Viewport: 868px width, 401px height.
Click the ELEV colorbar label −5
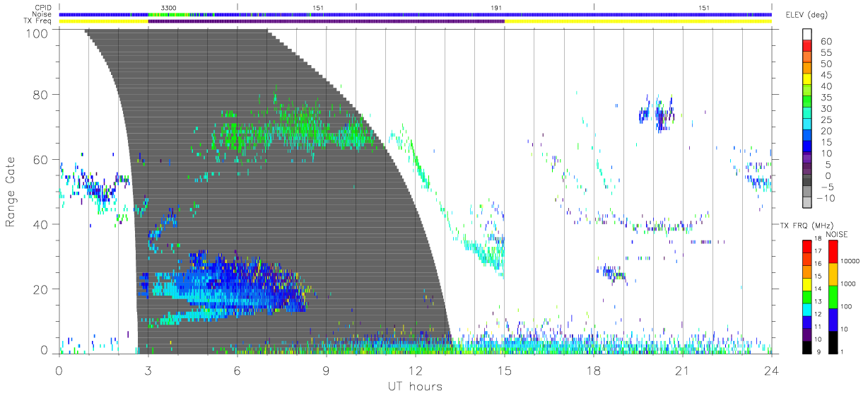[x=827, y=187]
